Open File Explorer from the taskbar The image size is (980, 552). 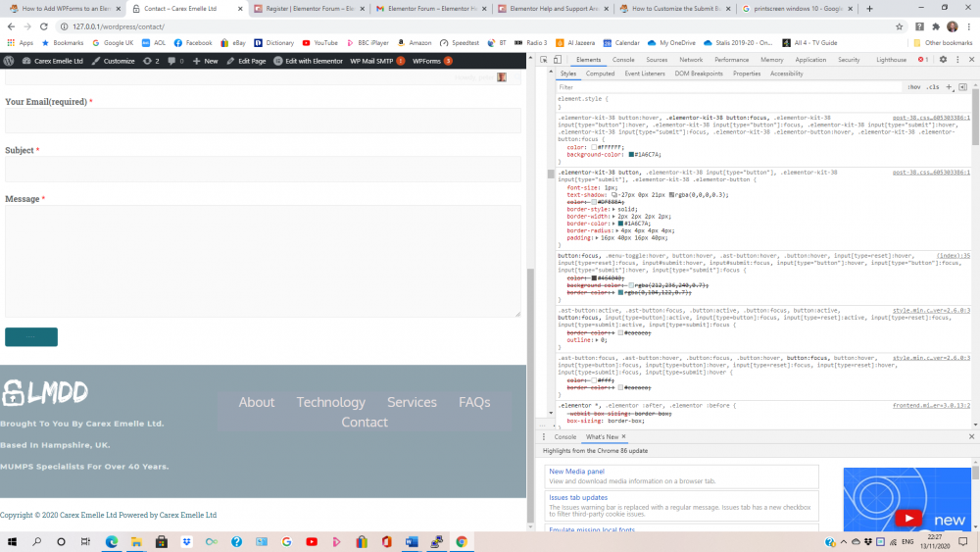tap(136, 541)
